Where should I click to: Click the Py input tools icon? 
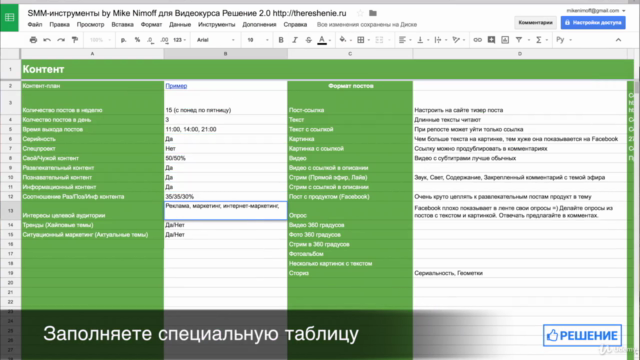tap(560, 40)
